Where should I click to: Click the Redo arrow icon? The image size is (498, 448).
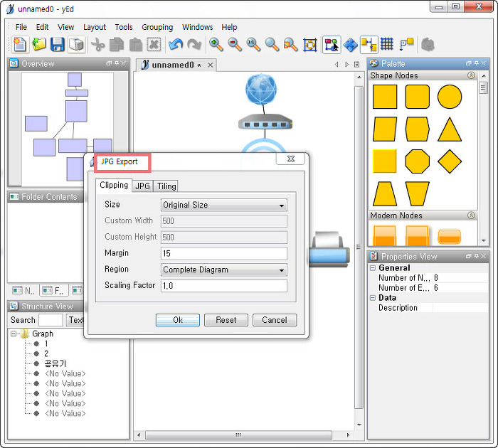[194, 44]
